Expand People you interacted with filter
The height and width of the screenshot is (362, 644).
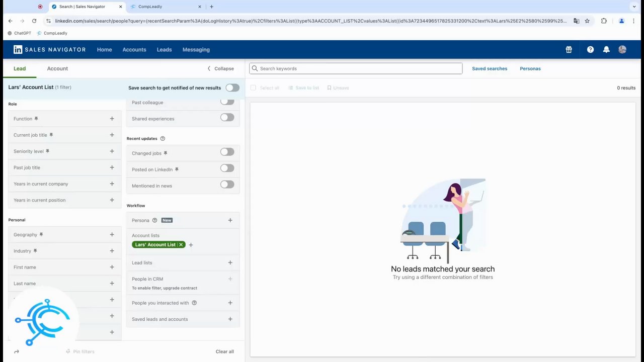(x=230, y=303)
